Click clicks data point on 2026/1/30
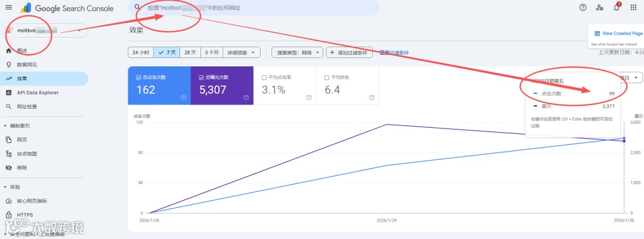The height and width of the screenshot is (239, 644). click(624, 138)
